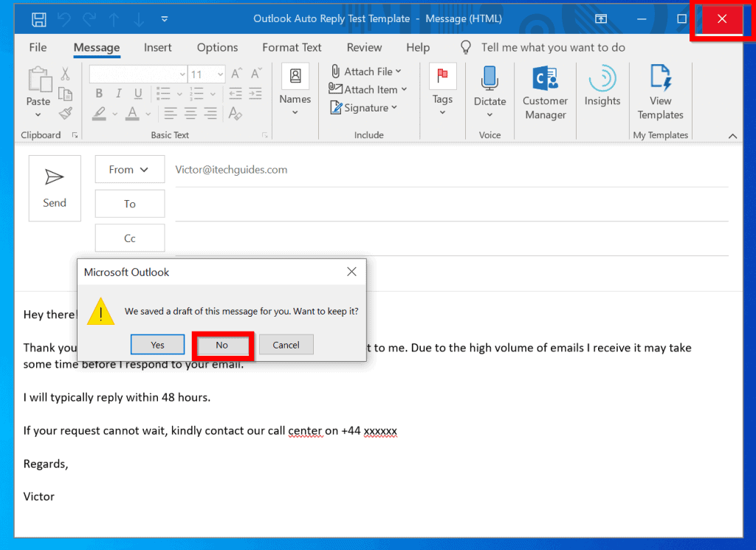This screenshot has height=550, width=756.
Task: Click the Redo arrow in quick access toolbar
Action: click(x=89, y=19)
